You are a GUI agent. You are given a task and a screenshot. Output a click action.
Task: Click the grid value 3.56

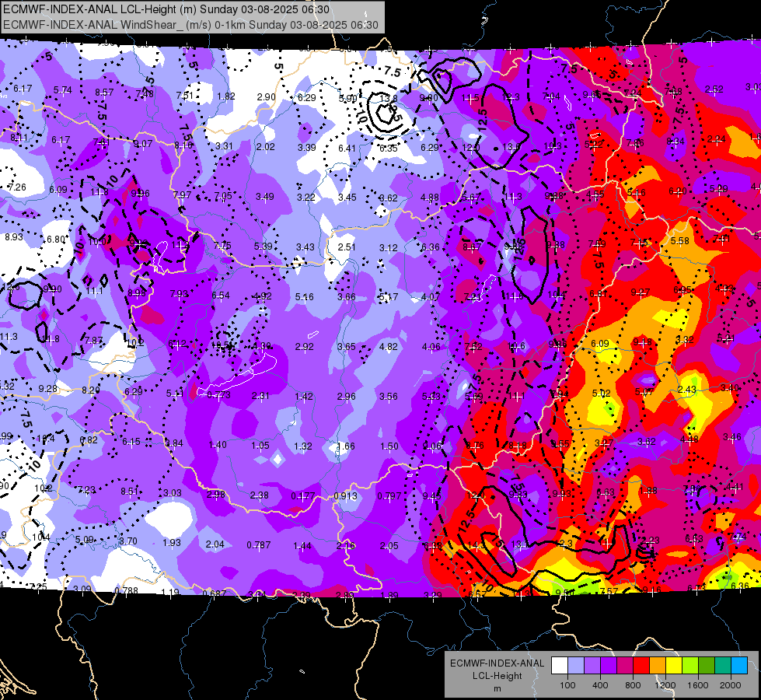388,397
